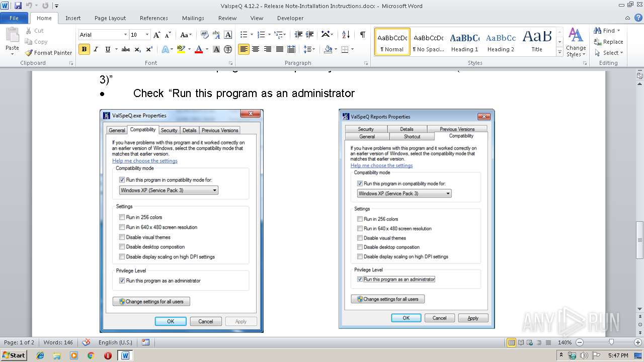Viewport: 644px width, 362px height.
Task: Switch to the Insert tab
Action: 73,18
